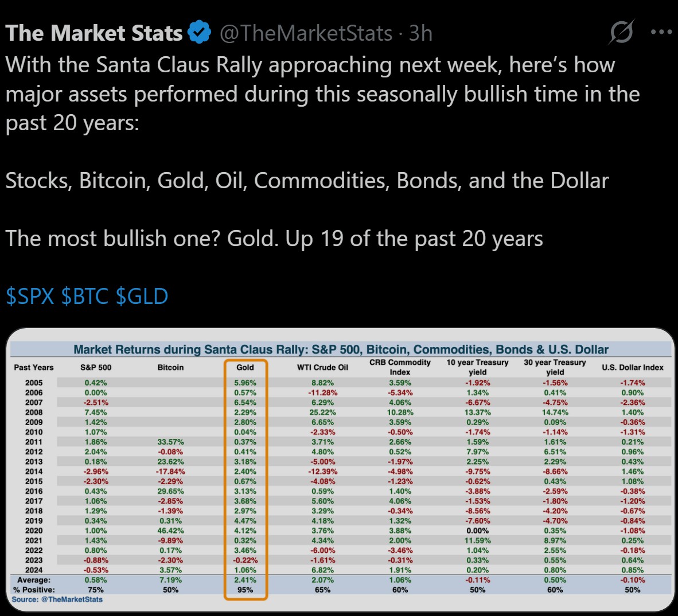Image resolution: width=678 pixels, height=616 pixels.
Task: Click the blue verified badge
Action: click(x=200, y=32)
